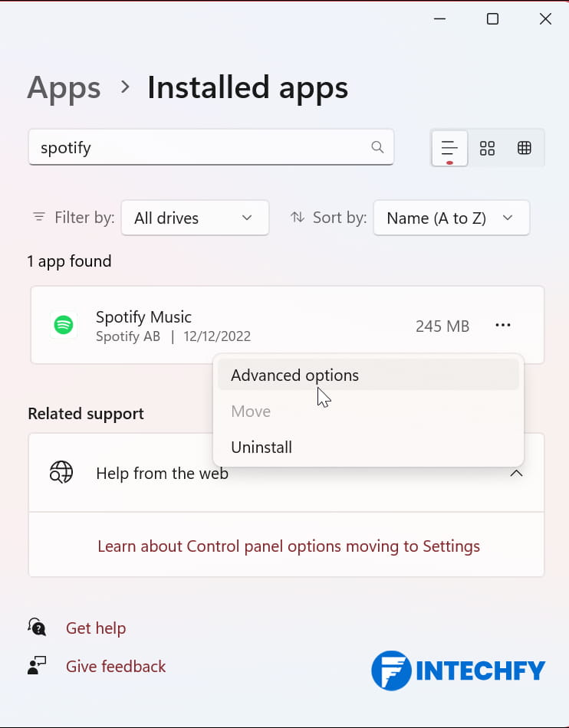Click the Help from the web globe icon
Screen dimensions: 569x728
click(x=61, y=473)
